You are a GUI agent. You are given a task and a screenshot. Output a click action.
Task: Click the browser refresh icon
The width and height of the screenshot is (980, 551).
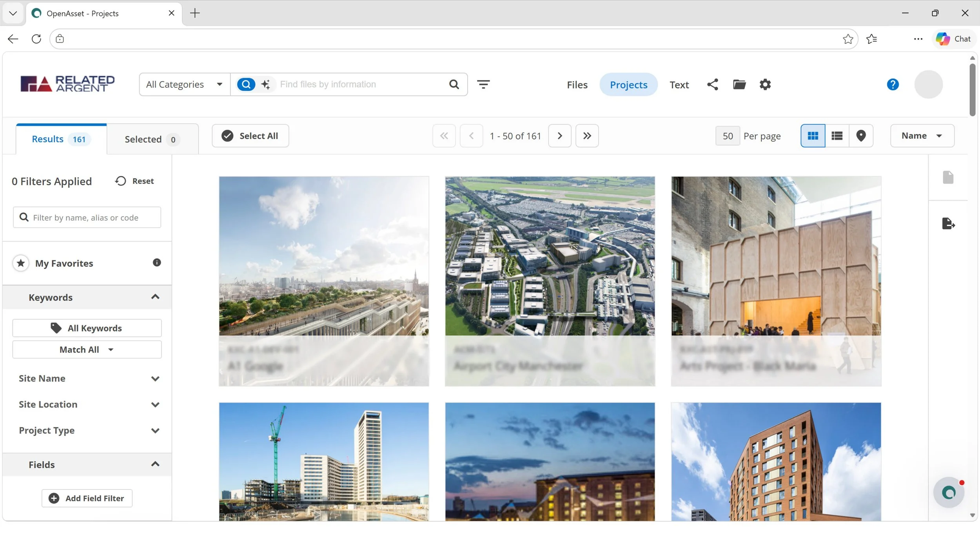coord(36,39)
